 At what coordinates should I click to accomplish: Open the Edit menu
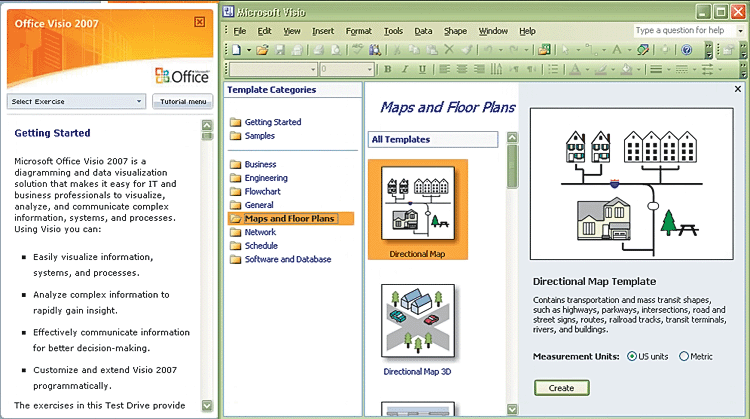265,31
